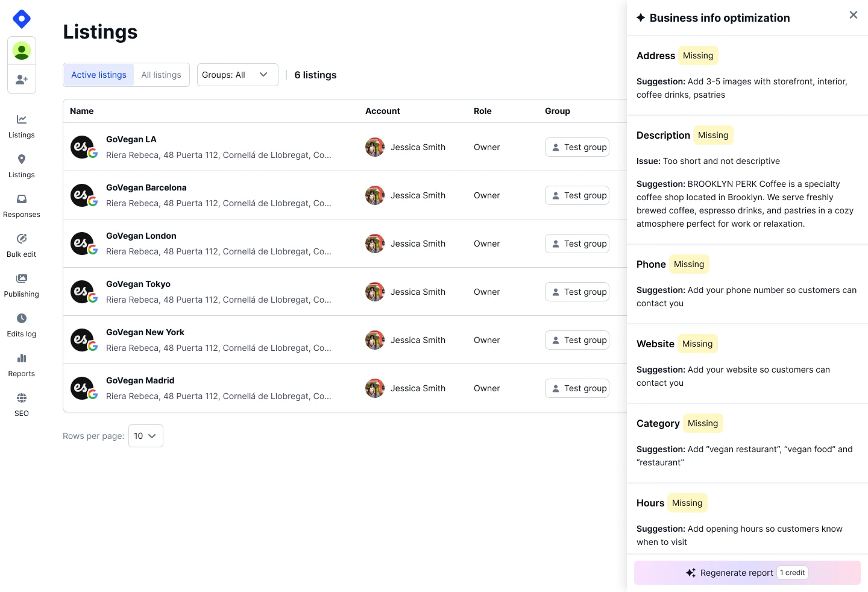Go to the Publishing section
Screen dimensions: 868x592
click(x=21, y=286)
